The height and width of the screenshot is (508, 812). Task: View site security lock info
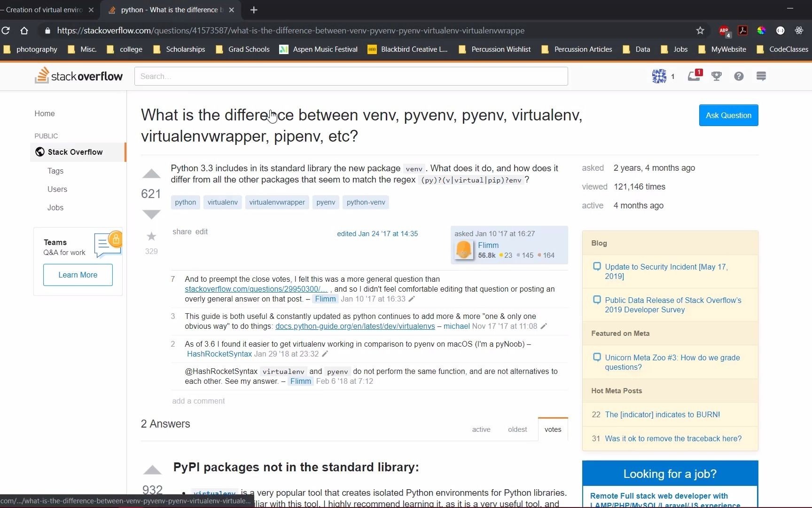(x=47, y=31)
